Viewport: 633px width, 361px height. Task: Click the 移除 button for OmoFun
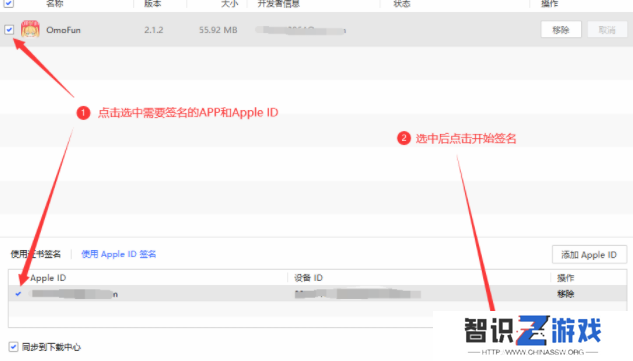coord(561,29)
